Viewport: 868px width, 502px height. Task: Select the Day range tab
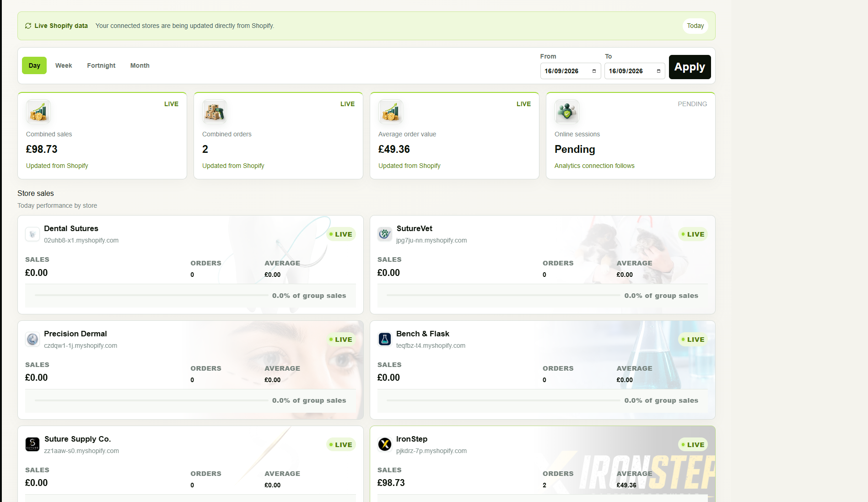tap(34, 65)
